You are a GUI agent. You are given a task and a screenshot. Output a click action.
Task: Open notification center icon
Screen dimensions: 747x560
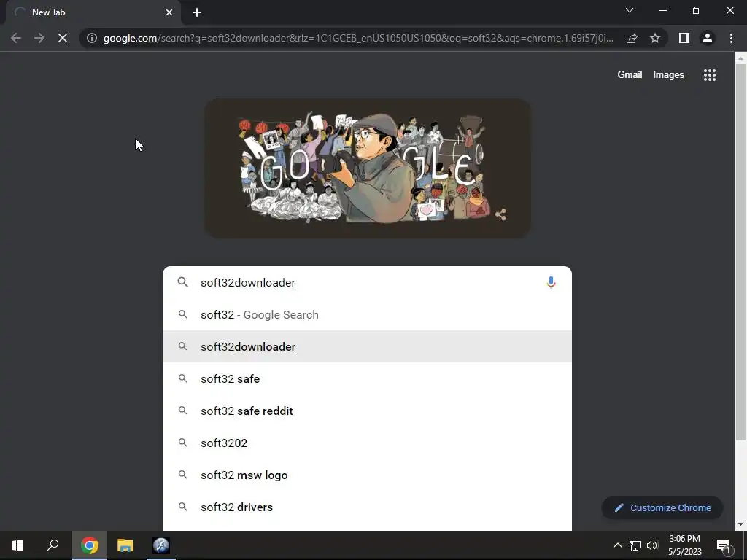(724, 545)
